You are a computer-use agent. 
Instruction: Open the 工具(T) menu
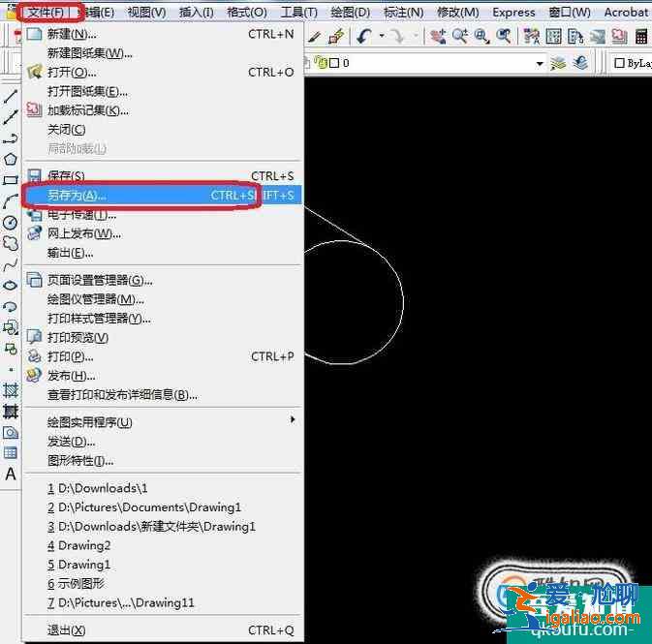click(298, 13)
